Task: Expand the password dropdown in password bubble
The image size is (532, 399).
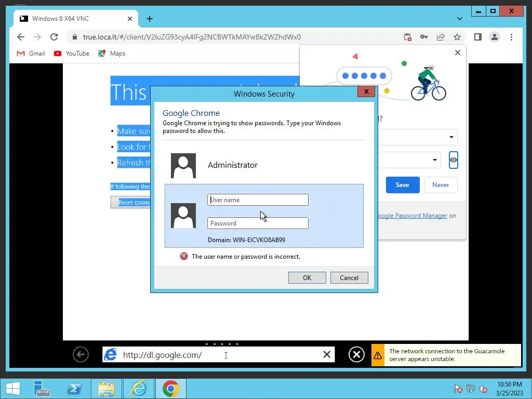Action: [435, 160]
